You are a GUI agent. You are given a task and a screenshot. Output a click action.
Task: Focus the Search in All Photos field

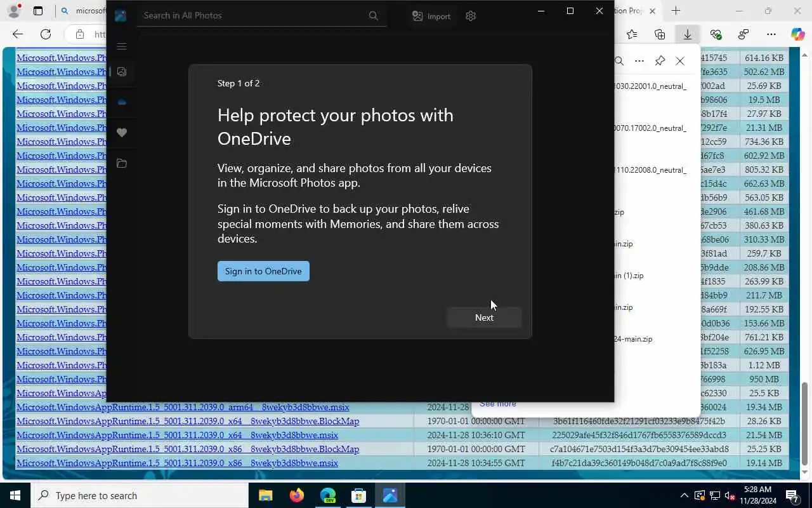pos(261,16)
